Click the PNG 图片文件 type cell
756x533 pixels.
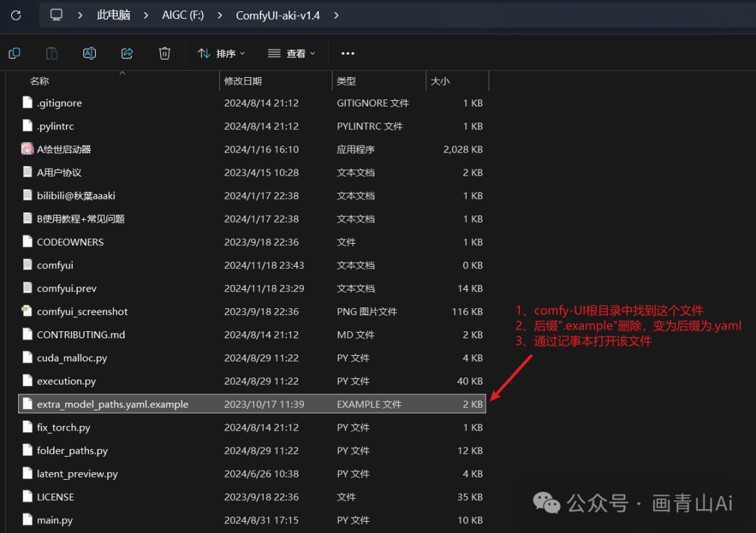coord(367,312)
